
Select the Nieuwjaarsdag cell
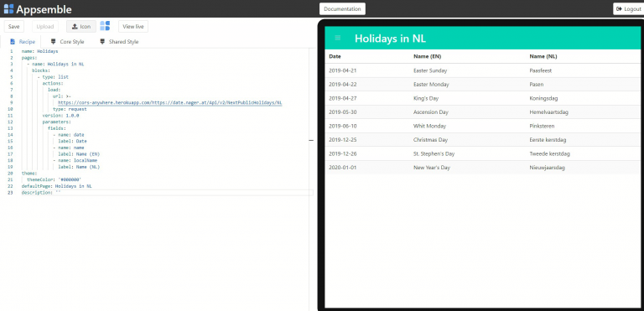(547, 168)
